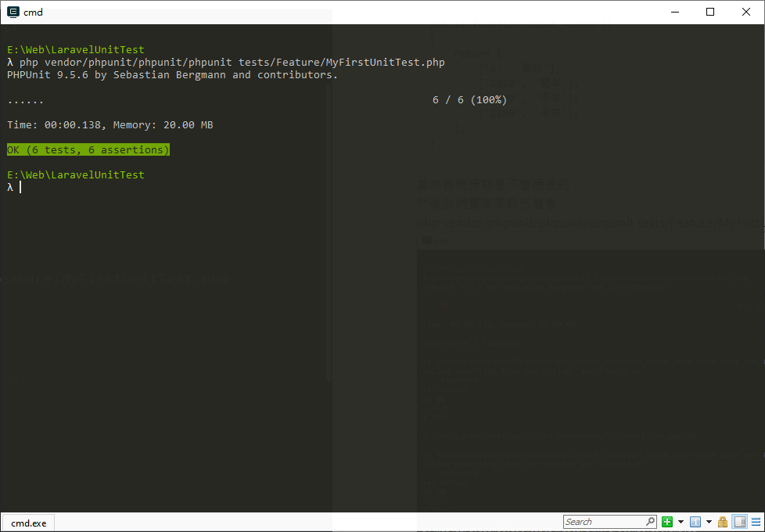Screen dimensions: 765x532
Task: Click the active console number 1 icon
Action: coord(695,522)
